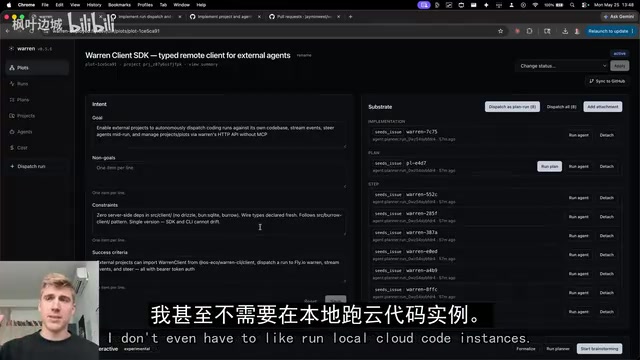The width and height of the screenshot is (640, 360).
Task: Open the Profiles menu
Action: [x=145, y=5]
